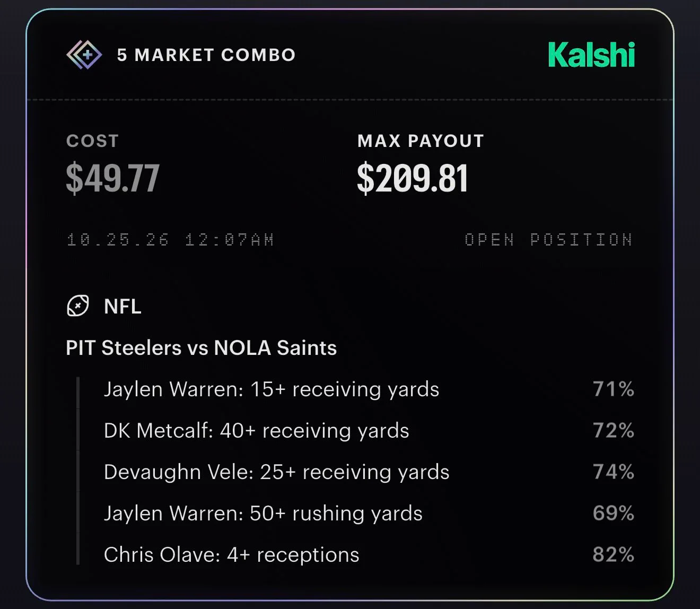This screenshot has height=609, width=700.
Task: Click the 10.25.26 12:07AM timestamp
Action: pyautogui.click(x=170, y=240)
